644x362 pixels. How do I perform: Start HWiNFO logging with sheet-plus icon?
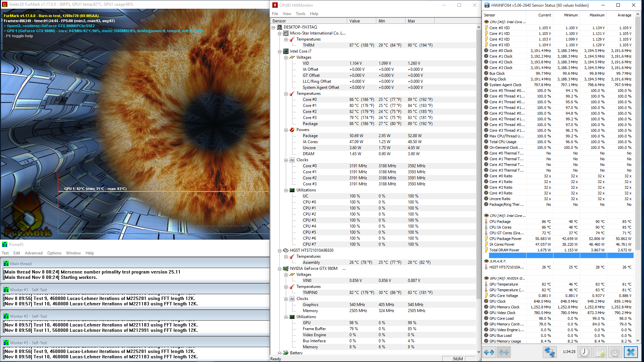(600, 352)
